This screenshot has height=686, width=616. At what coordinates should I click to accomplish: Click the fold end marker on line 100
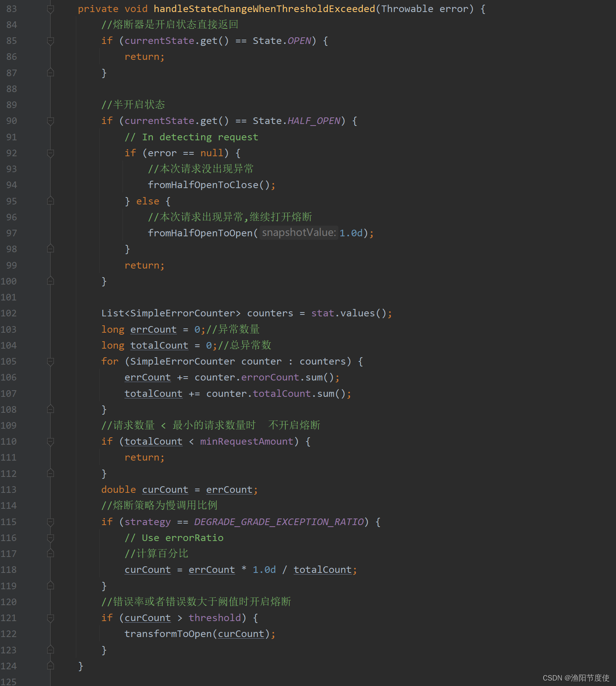51,281
